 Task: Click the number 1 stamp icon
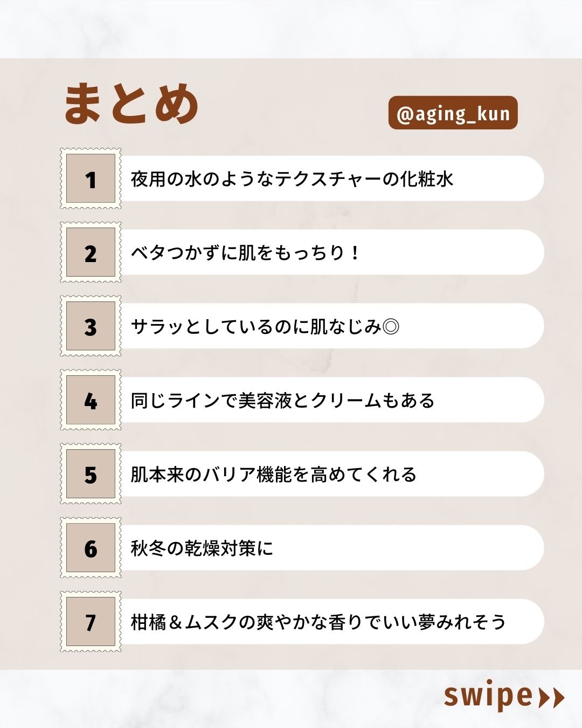pos(91,179)
